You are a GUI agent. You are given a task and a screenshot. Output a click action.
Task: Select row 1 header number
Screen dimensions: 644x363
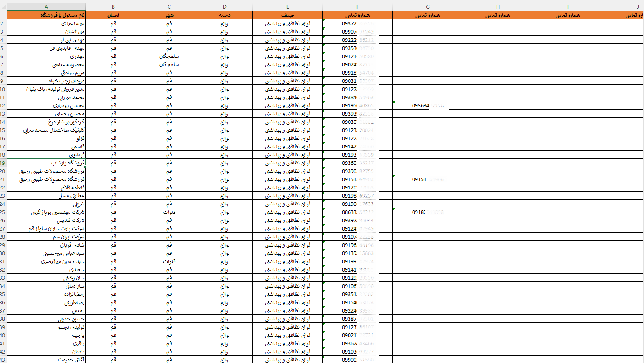[3, 15]
